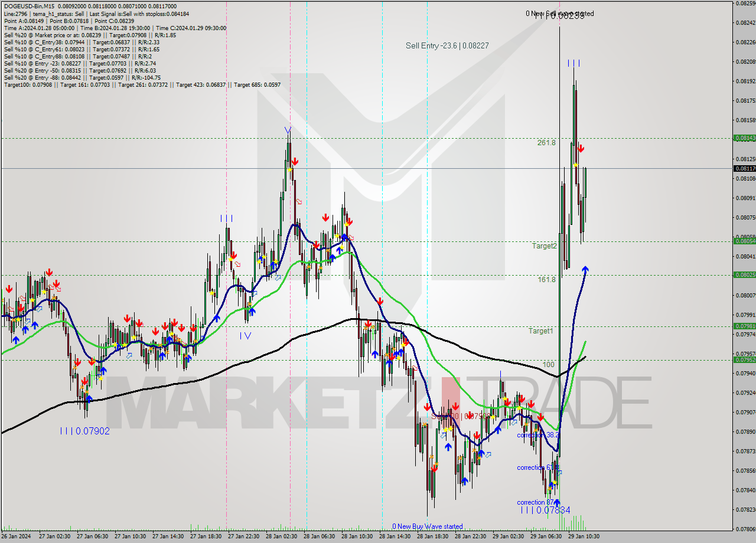Click the 'Target1' chart label
The width and height of the screenshot is (756, 543).
(x=540, y=331)
